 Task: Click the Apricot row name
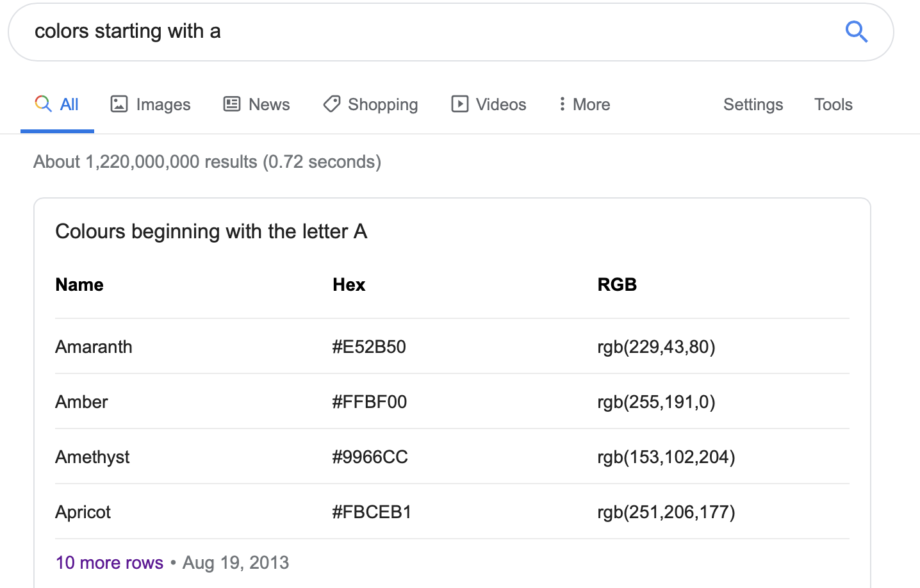pos(83,512)
